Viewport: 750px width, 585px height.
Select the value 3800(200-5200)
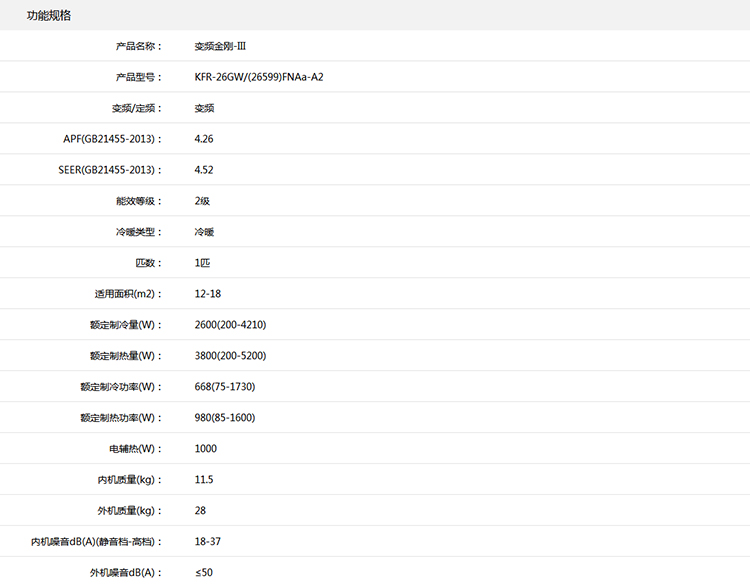[x=230, y=356]
